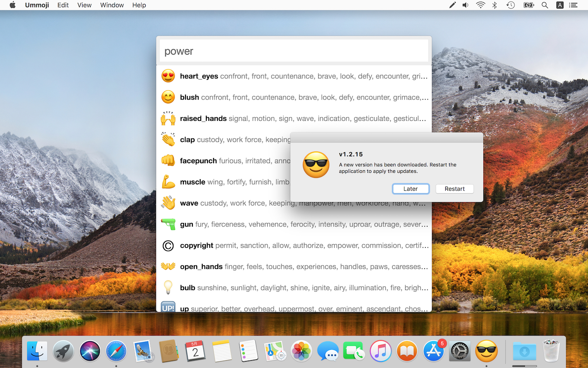Launch Safari from the Dock

[116, 351]
